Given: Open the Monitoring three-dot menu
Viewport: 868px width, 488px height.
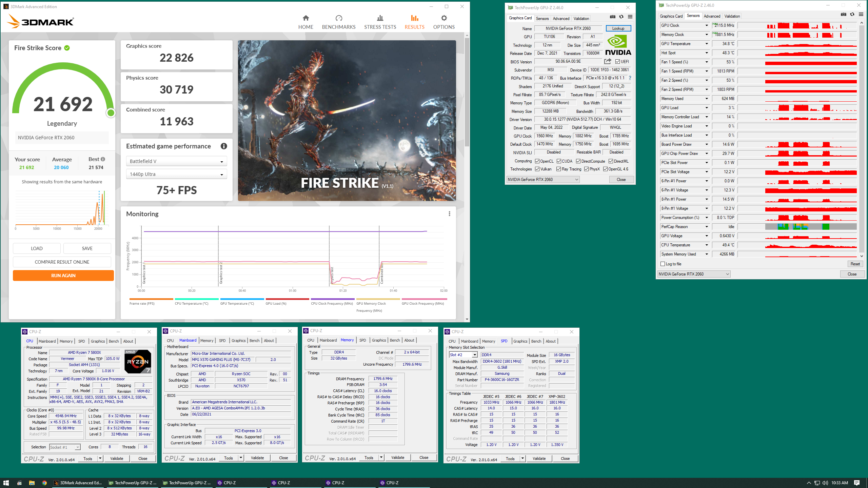Looking at the screenshot, I should [x=450, y=214].
